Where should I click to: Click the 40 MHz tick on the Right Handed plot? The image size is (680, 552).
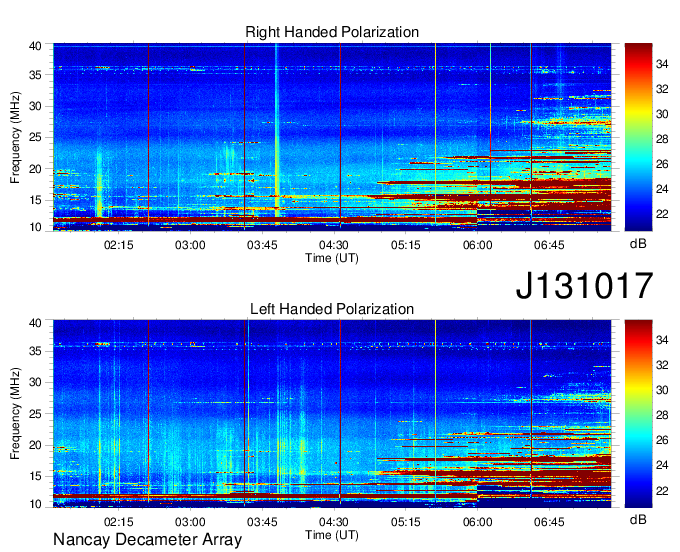(35, 46)
